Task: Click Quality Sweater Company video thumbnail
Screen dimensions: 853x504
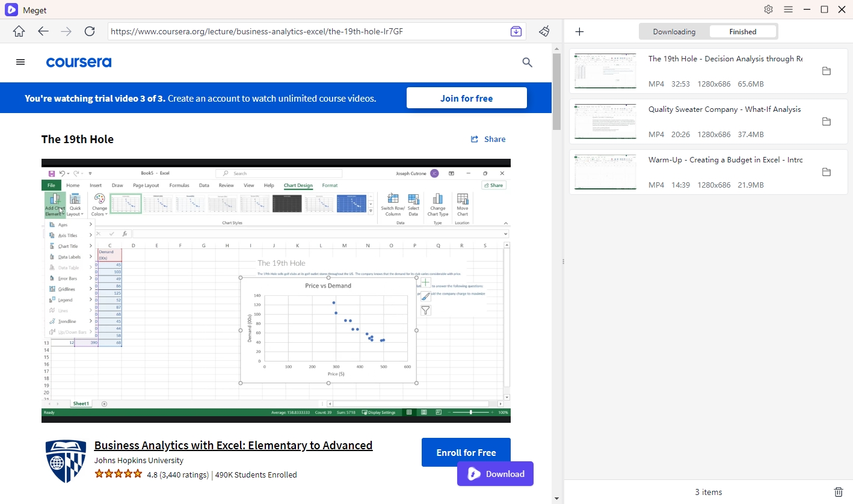Action: point(605,121)
